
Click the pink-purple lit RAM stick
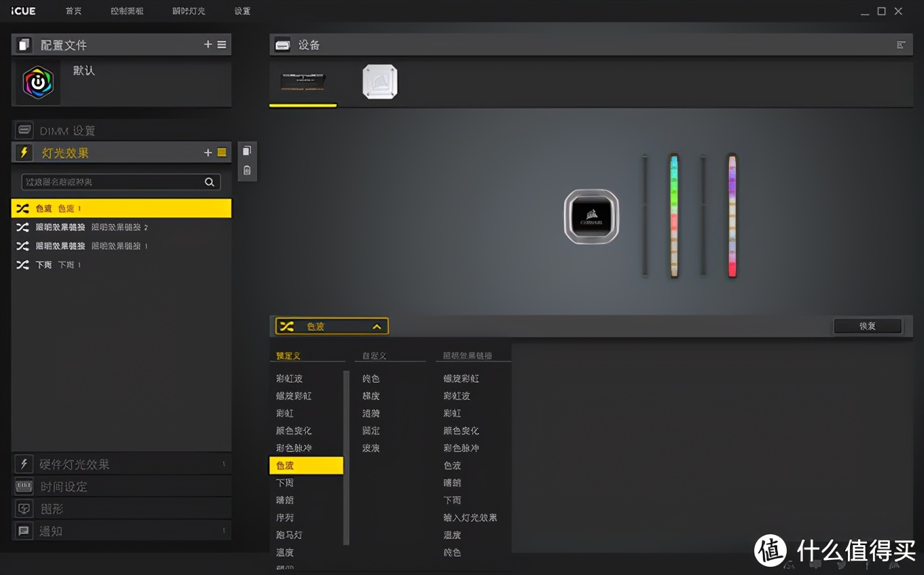point(732,215)
